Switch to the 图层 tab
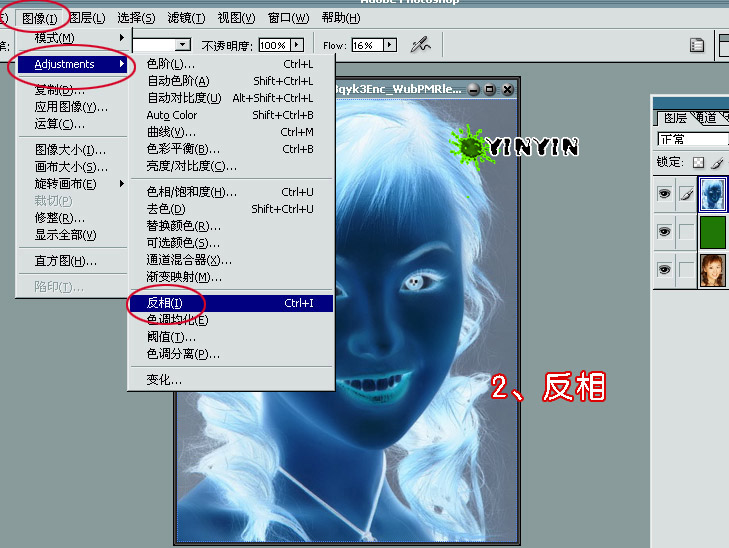The width and height of the screenshot is (729, 548). [x=675, y=118]
